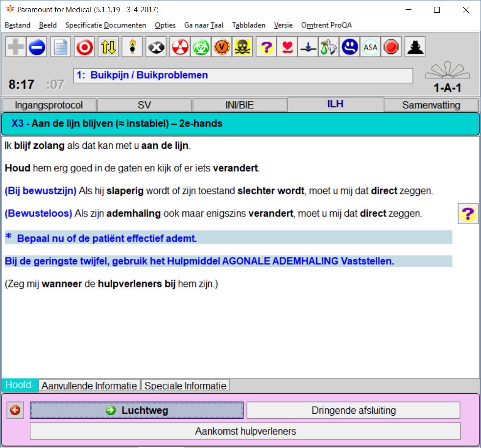Click the 'Houd hem erg goed in de gaten' line
The height and width of the screenshot is (448, 481).
click(x=132, y=168)
